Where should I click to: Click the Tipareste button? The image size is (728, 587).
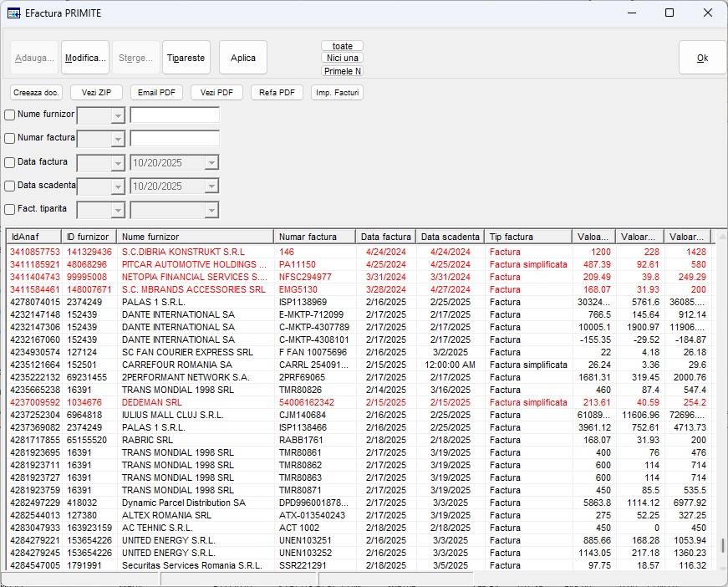tap(186, 59)
